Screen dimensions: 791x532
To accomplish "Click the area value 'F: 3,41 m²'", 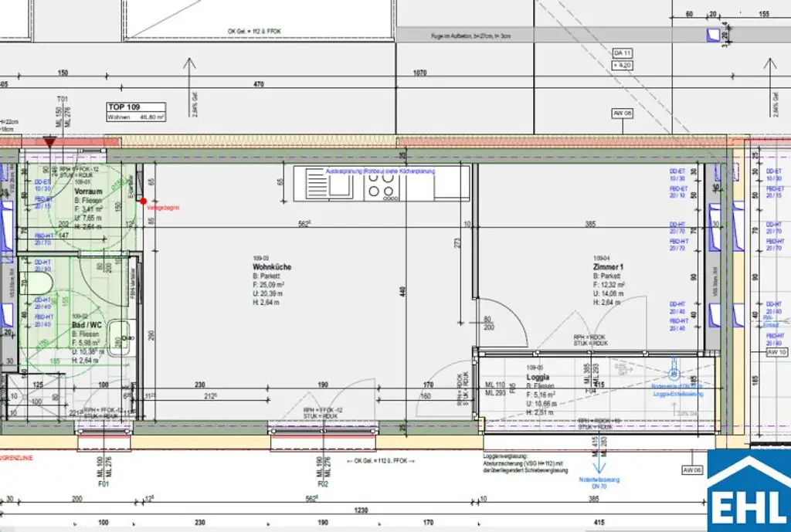I will point(89,209).
